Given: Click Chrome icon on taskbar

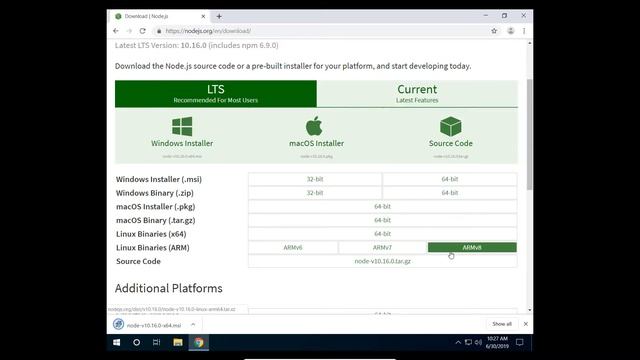Looking at the screenshot, I should 199,342.
